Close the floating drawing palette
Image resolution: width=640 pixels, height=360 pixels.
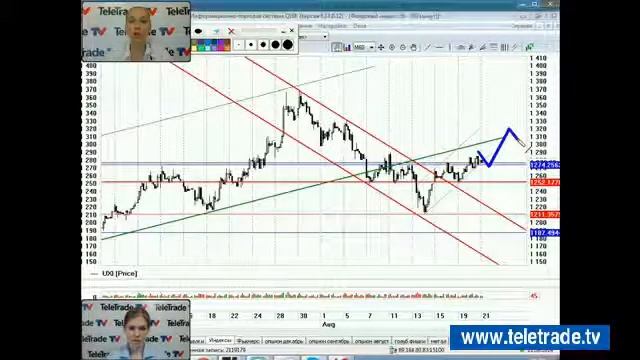291,31
